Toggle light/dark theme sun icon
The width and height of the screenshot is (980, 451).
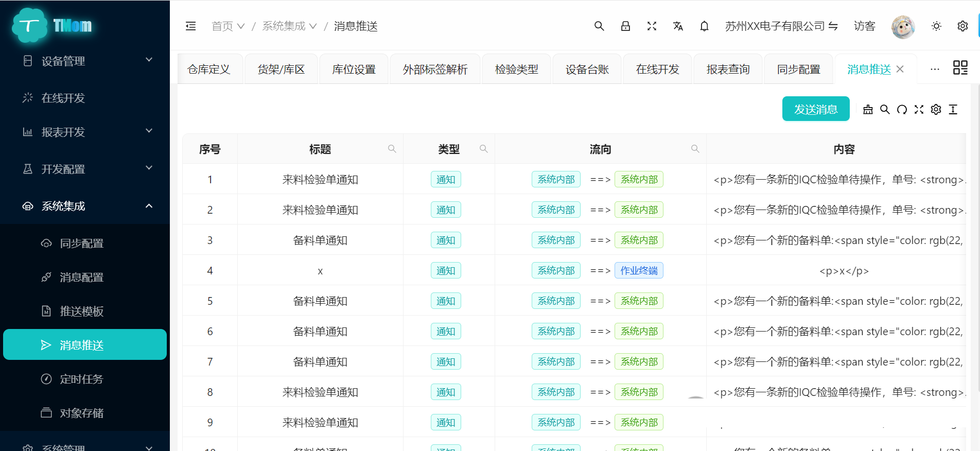[x=936, y=26]
